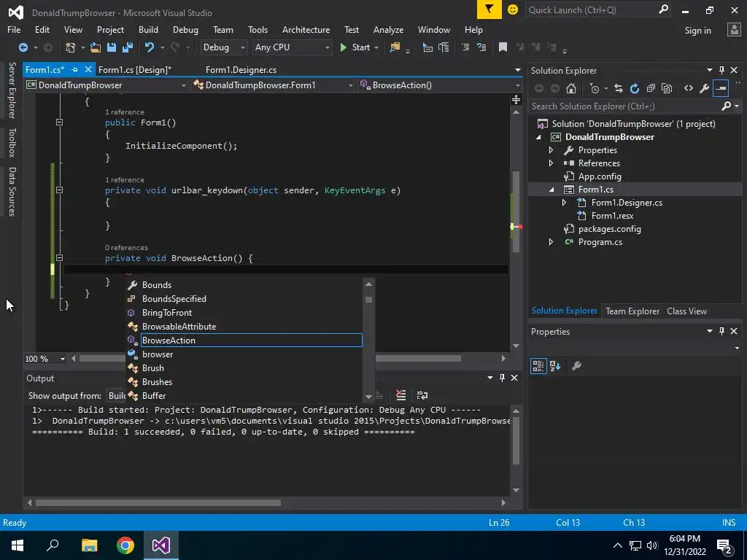Comment out selected lines via toolbar icon
This screenshot has height=560, width=747.
[465, 47]
